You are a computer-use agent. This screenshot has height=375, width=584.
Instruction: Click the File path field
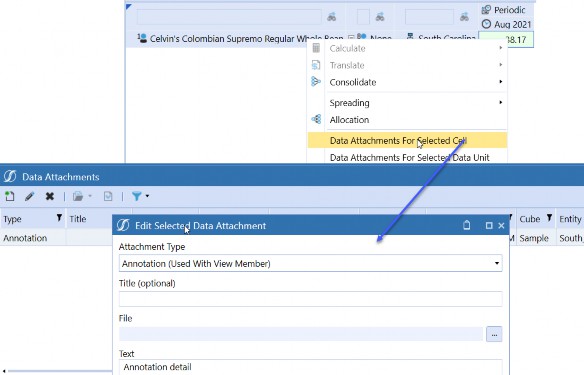(x=301, y=334)
